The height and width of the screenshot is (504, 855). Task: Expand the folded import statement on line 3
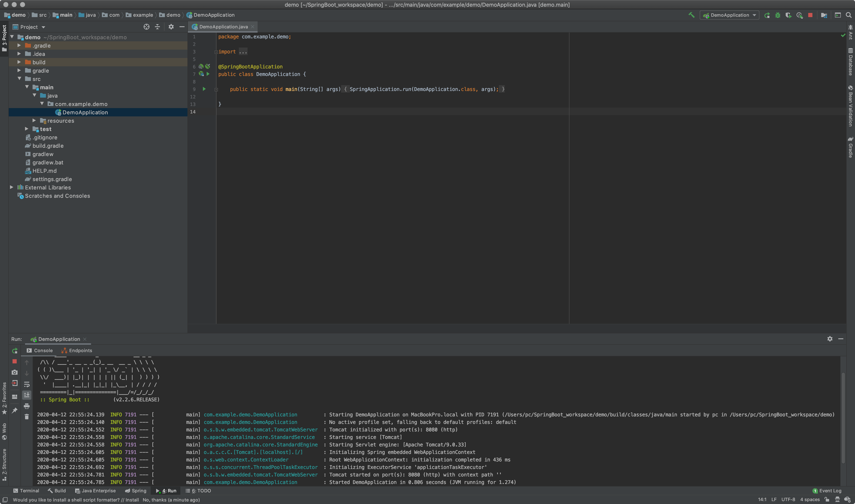pos(216,52)
